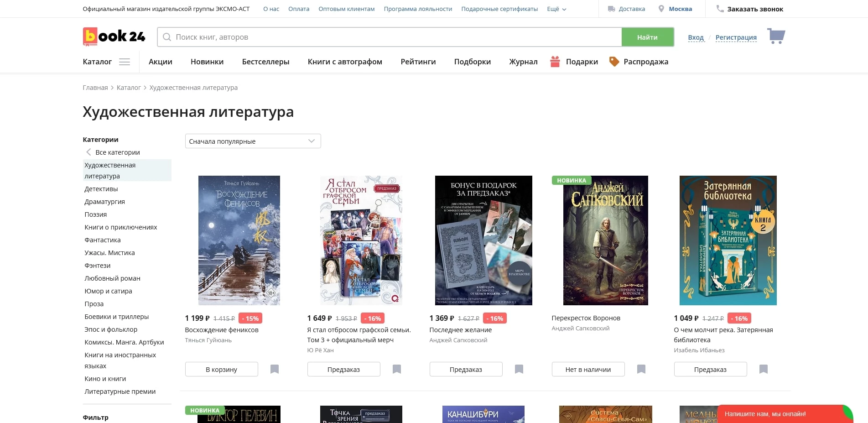The height and width of the screenshot is (423, 868).
Task: Click the delivery truck icon
Action: click(x=611, y=9)
